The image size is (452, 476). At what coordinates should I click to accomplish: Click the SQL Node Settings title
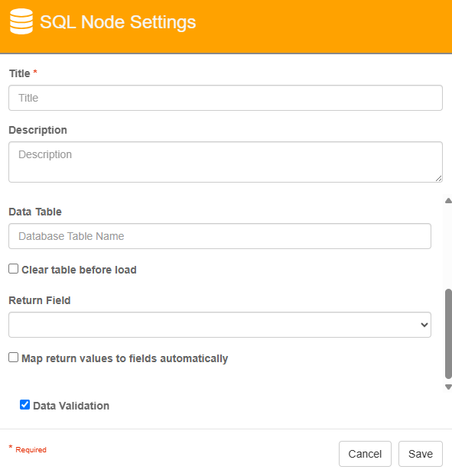coord(118,22)
